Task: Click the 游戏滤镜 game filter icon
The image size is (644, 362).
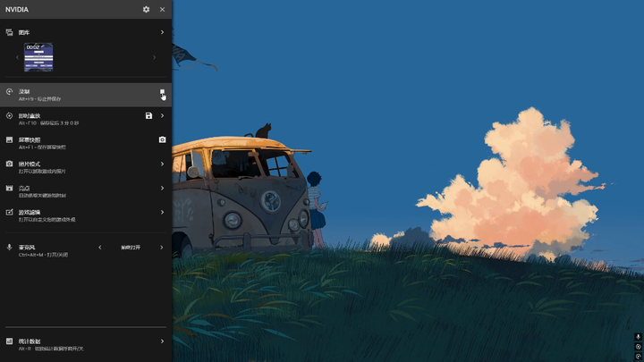Action: click(x=10, y=212)
